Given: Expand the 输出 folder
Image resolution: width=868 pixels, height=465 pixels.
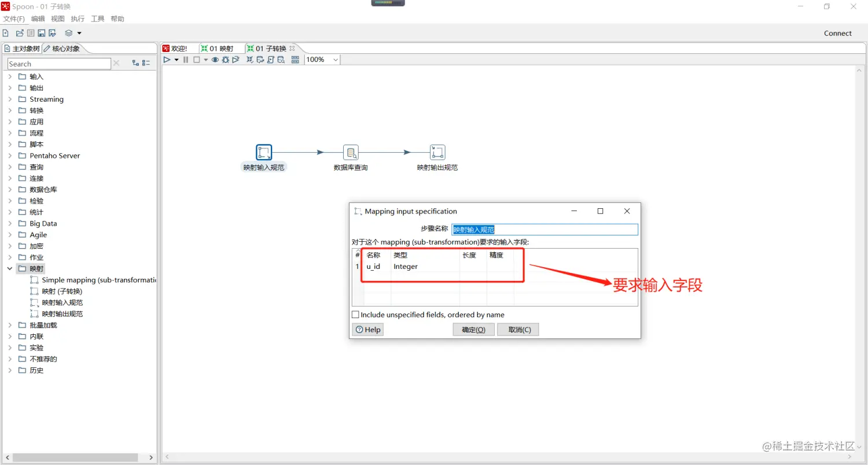Looking at the screenshot, I should pyautogui.click(x=10, y=88).
